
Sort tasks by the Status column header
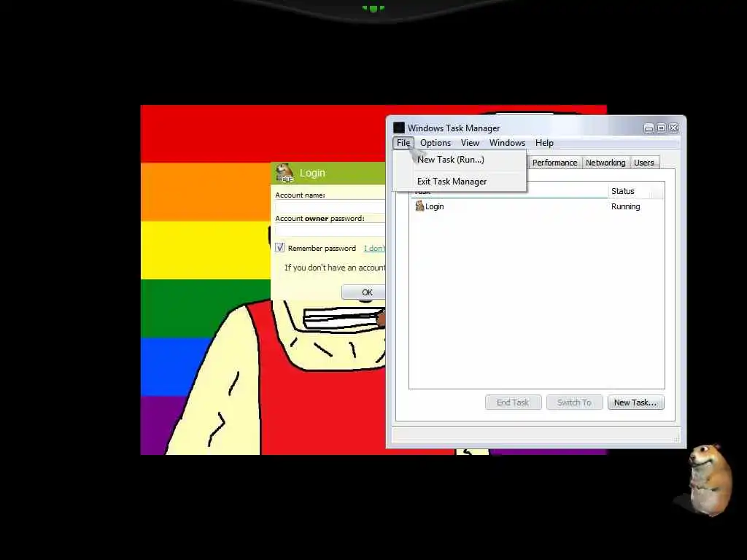pos(635,191)
